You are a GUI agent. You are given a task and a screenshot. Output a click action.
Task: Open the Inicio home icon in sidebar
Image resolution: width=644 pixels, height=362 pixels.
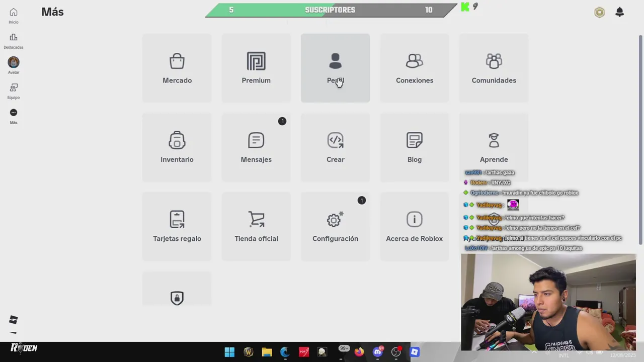click(14, 16)
